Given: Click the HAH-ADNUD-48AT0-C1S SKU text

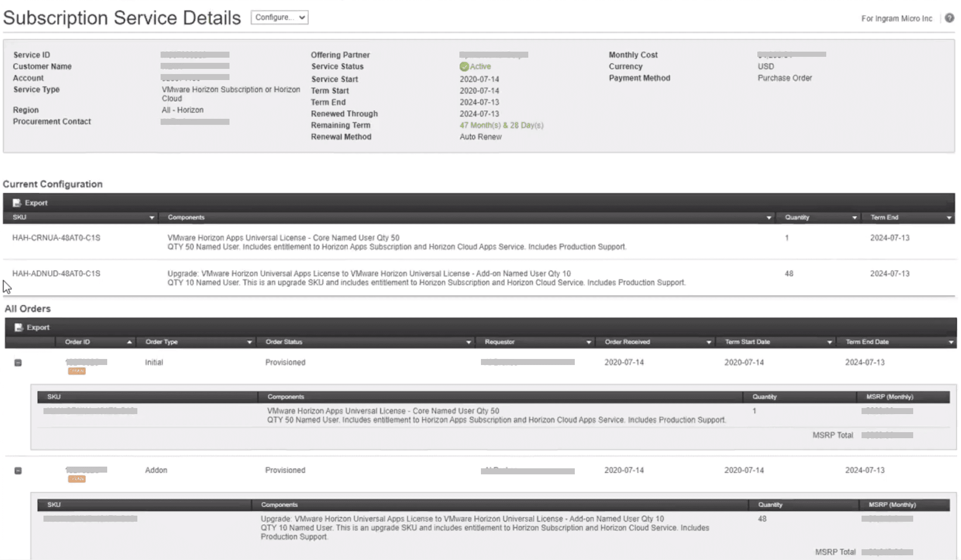Looking at the screenshot, I should (x=56, y=274).
